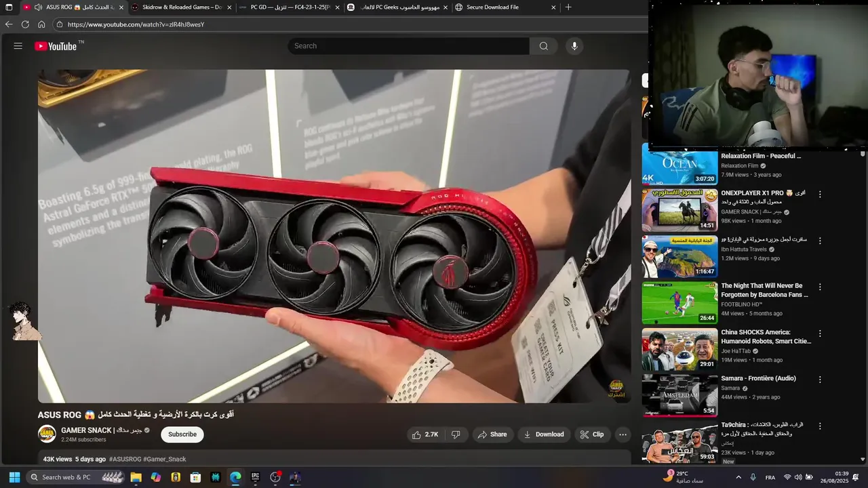Open browser home page icon
This screenshot has width=868, height=488.
(x=41, y=24)
